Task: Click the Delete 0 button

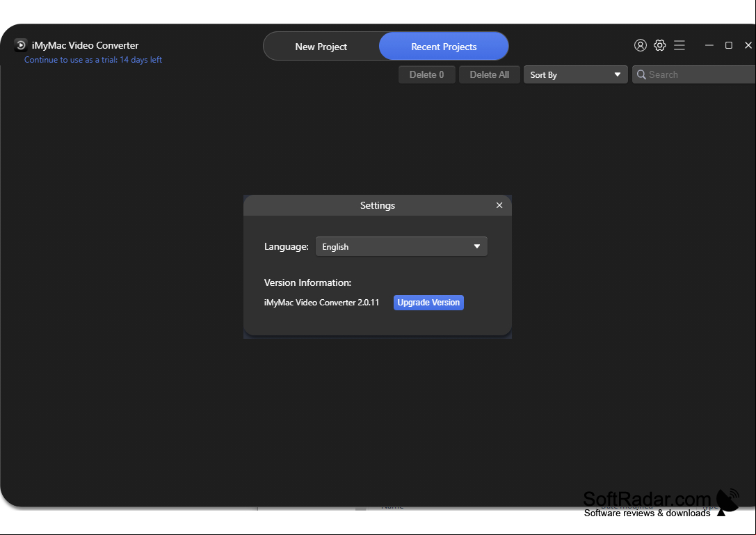Action: (x=427, y=74)
